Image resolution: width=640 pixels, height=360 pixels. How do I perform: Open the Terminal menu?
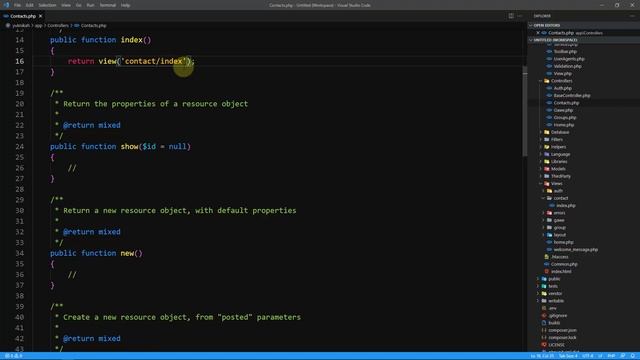[x=108, y=5]
